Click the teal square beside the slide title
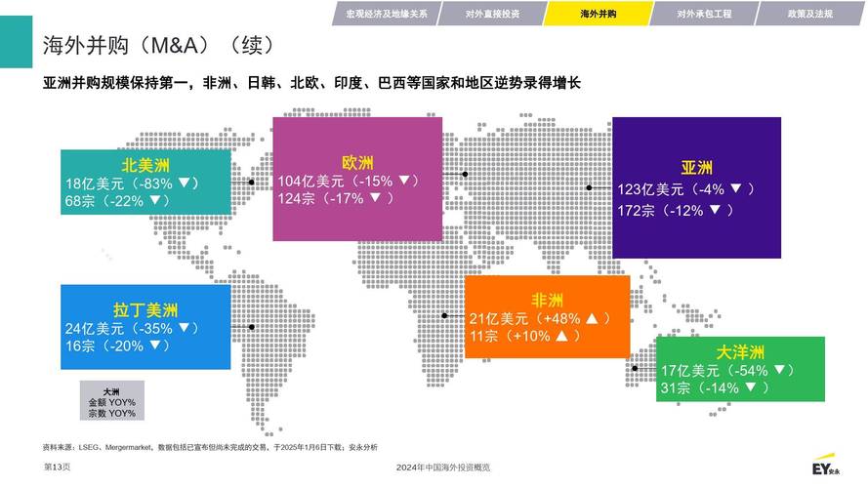The width and height of the screenshot is (868, 488). tap(15, 42)
